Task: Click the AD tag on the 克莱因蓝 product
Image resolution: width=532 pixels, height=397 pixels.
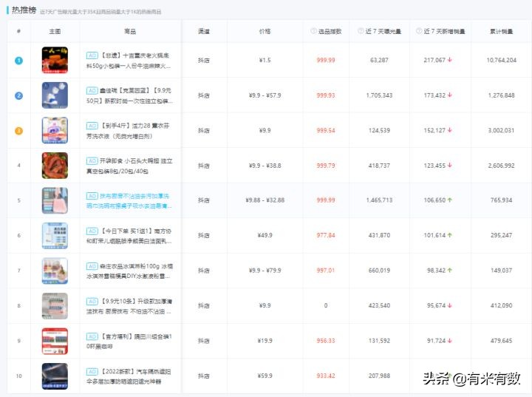Action: click(x=92, y=90)
